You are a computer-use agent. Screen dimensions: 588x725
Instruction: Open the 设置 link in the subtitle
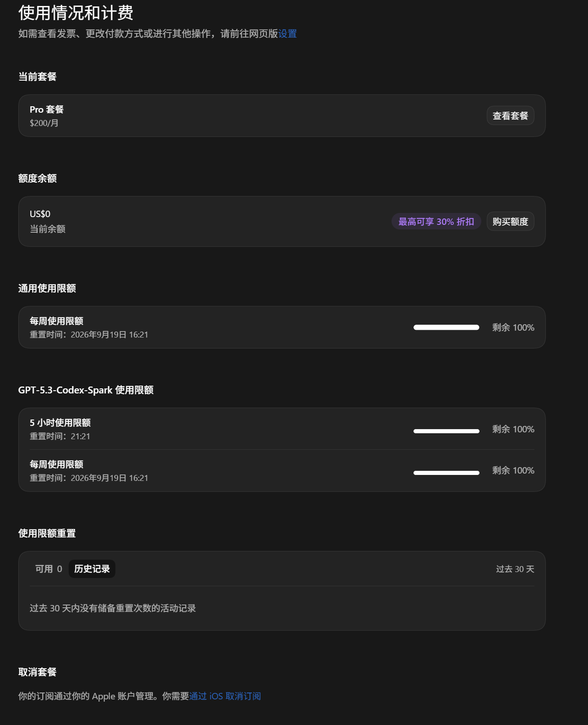point(288,33)
